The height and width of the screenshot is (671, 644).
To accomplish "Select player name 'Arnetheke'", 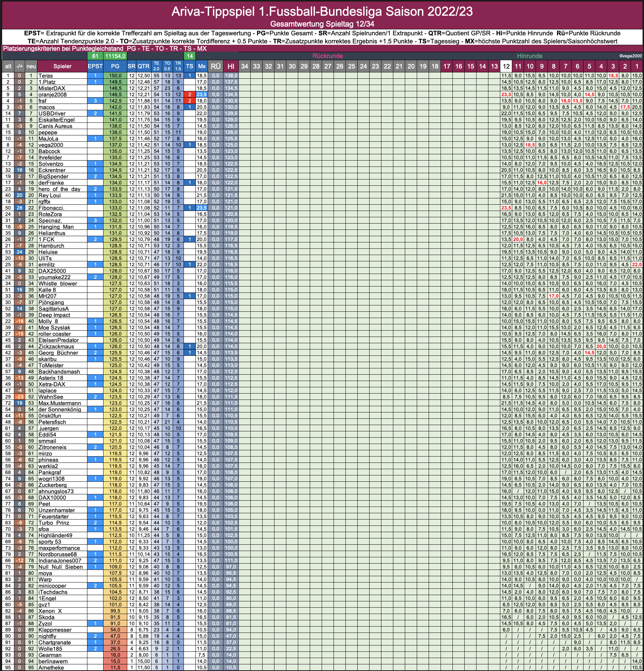I will [x=51, y=668].
